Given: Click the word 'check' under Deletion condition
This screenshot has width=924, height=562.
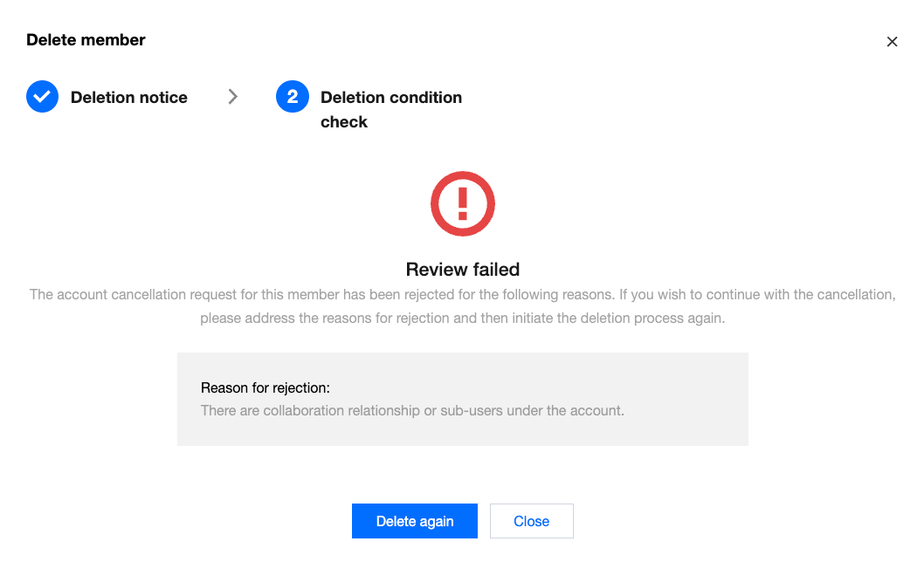Looking at the screenshot, I should [344, 122].
